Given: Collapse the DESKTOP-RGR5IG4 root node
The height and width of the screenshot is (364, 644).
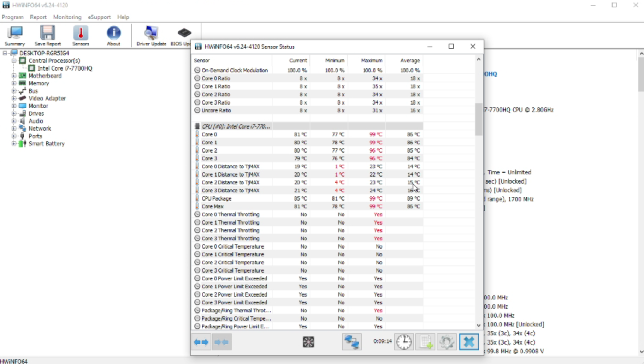Looking at the screenshot, I should (5, 53).
